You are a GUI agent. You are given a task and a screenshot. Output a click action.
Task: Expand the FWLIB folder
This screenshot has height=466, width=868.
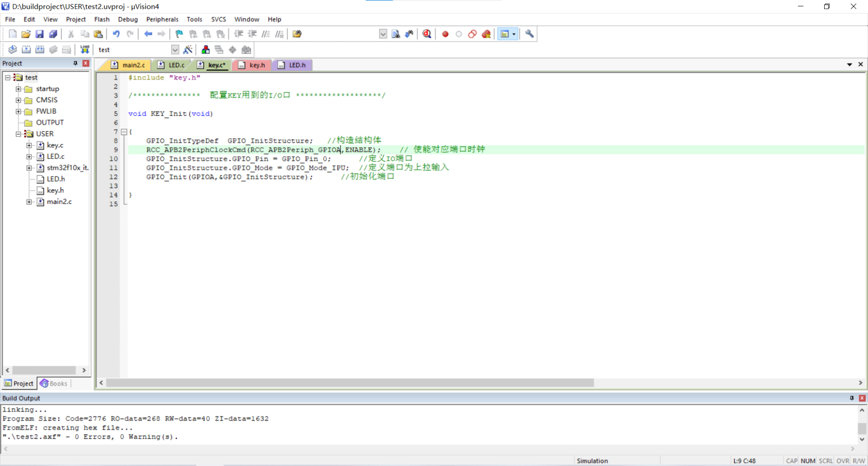point(18,111)
